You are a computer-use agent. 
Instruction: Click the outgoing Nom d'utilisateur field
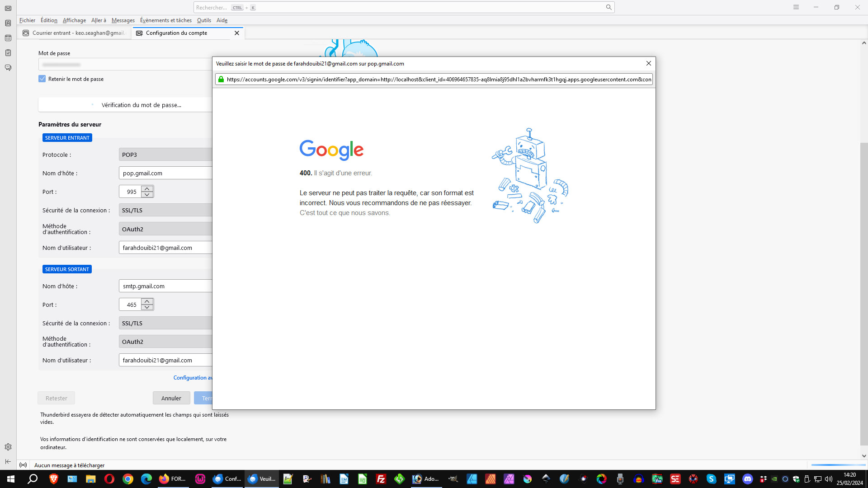point(165,360)
